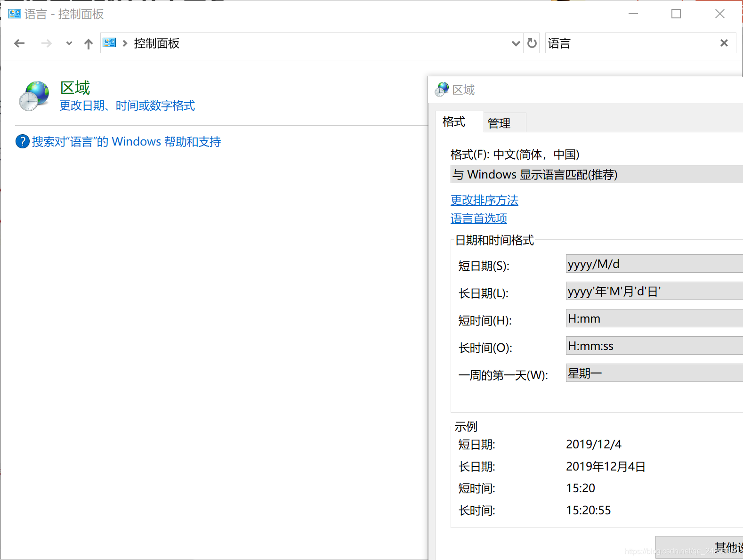Open the 语言首选项 link

point(479,219)
